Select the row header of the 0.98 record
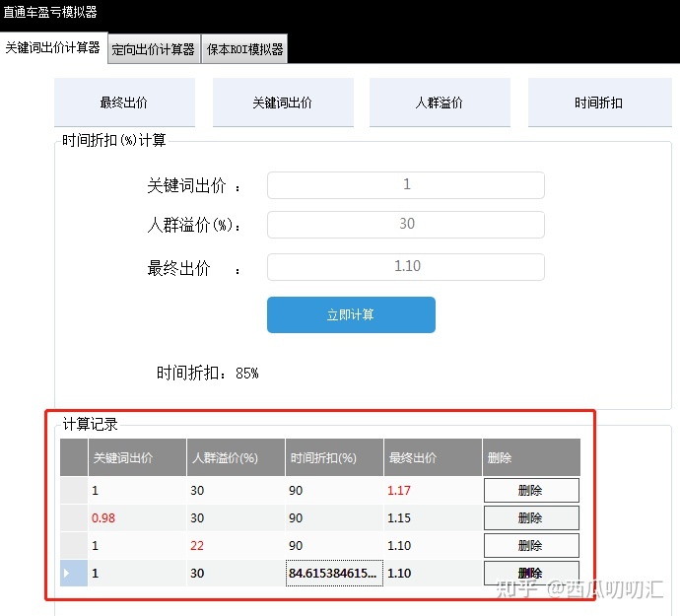Screen dimensions: 680x616 (74, 518)
